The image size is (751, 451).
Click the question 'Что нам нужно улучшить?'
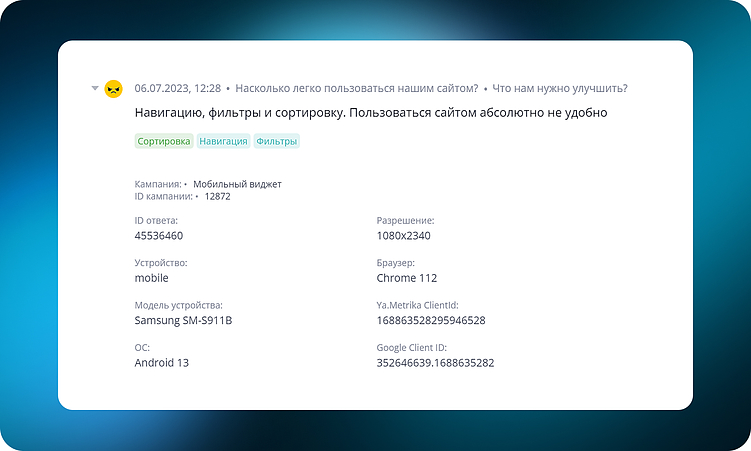pyautogui.click(x=560, y=88)
